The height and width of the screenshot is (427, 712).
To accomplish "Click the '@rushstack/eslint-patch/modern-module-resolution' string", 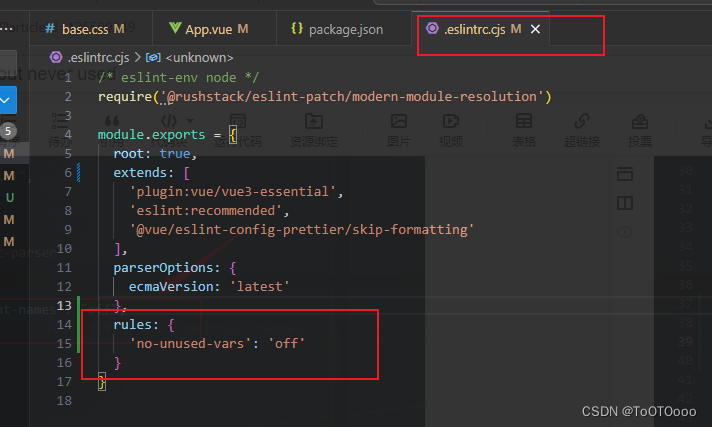I will 352,97.
